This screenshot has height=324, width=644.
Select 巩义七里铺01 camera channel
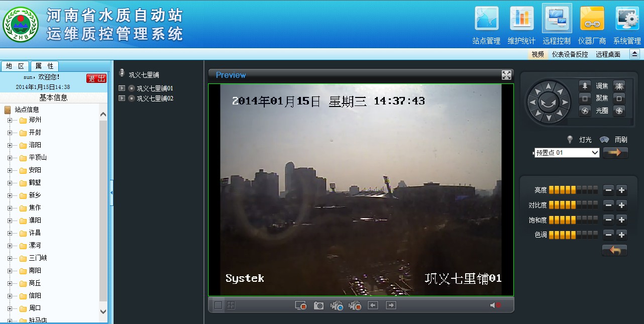coord(155,88)
